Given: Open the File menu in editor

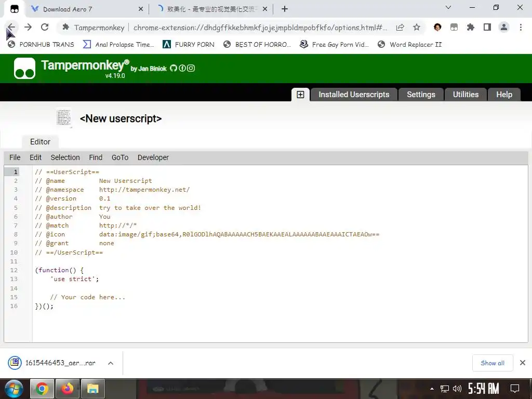Looking at the screenshot, I should [15, 157].
